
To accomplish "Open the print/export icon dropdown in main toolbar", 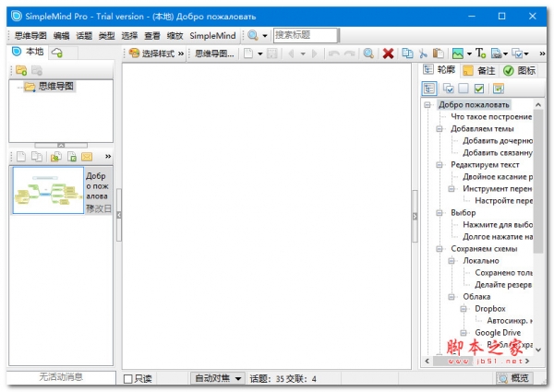I will pos(505,54).
